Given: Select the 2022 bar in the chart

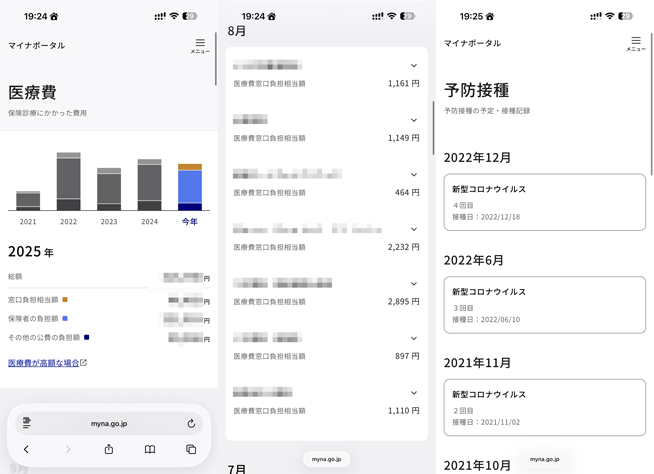Looking at the screenshot, I should click(x=68, y=182).
